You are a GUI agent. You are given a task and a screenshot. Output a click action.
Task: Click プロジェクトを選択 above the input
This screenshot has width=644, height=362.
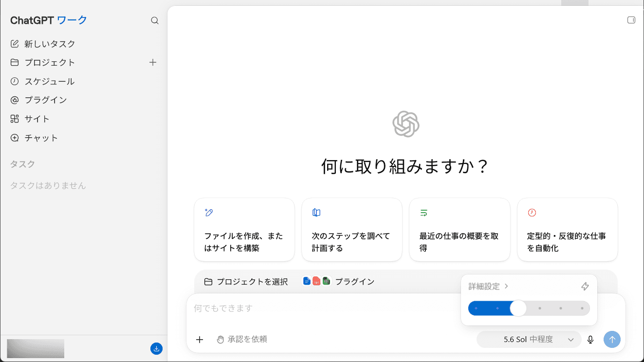click(x=246, y=282)
